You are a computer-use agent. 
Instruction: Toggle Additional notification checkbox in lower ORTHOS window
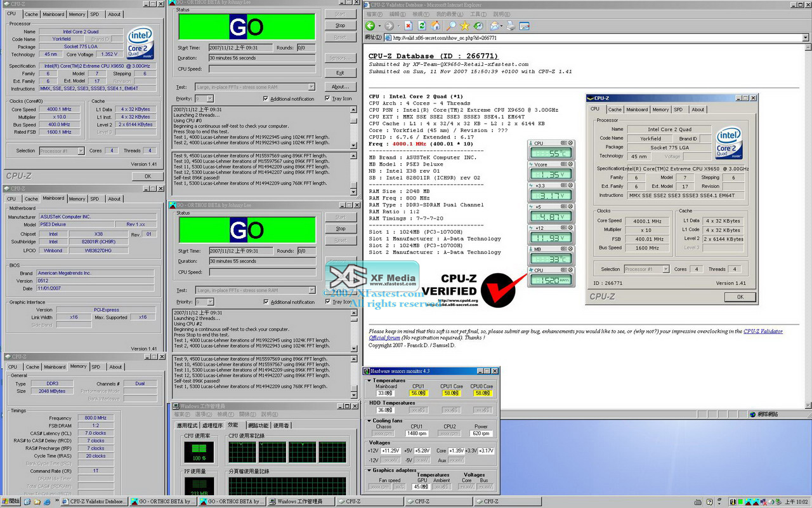click(x=265, y=302)
